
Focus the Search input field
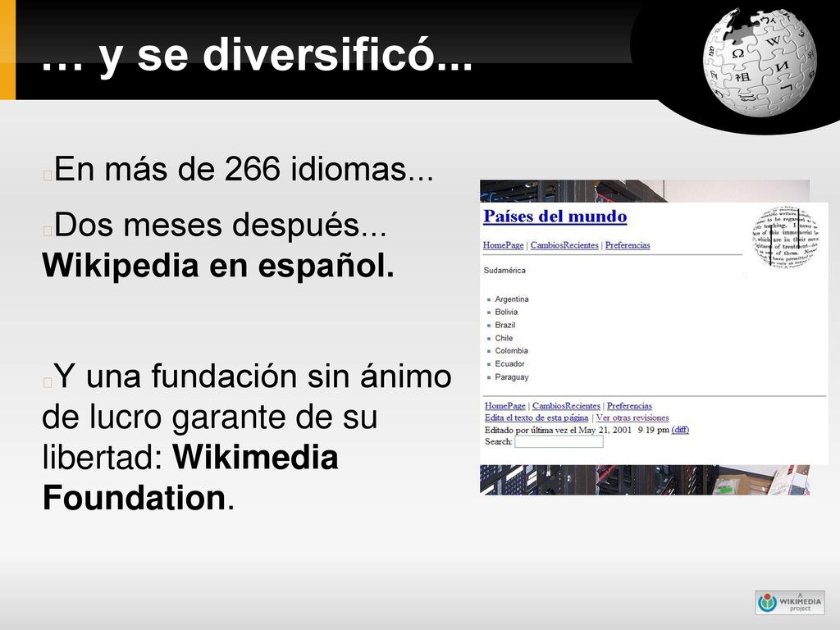click(559, 442)
